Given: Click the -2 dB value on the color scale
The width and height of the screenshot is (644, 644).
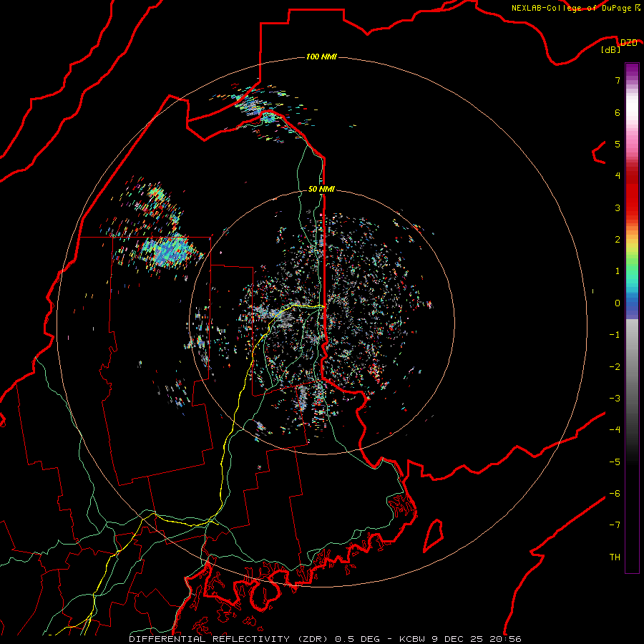Looking at the screenshot, I should (x=615, y=367).
